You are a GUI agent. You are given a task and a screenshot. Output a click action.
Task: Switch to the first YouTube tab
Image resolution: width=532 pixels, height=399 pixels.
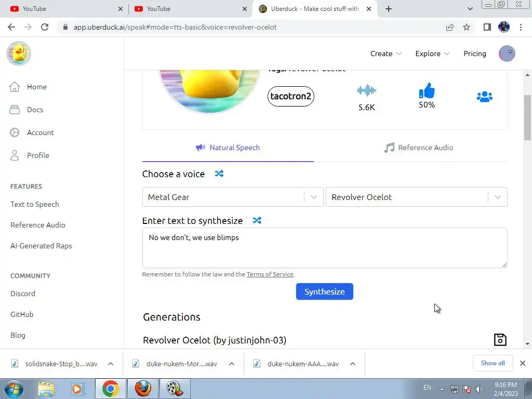coord(64,9)
